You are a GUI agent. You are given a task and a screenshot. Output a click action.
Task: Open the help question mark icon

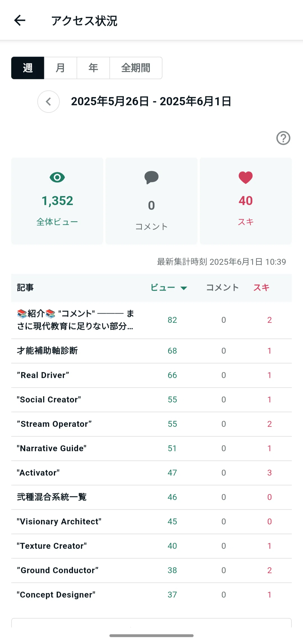(x=283, y=138)
